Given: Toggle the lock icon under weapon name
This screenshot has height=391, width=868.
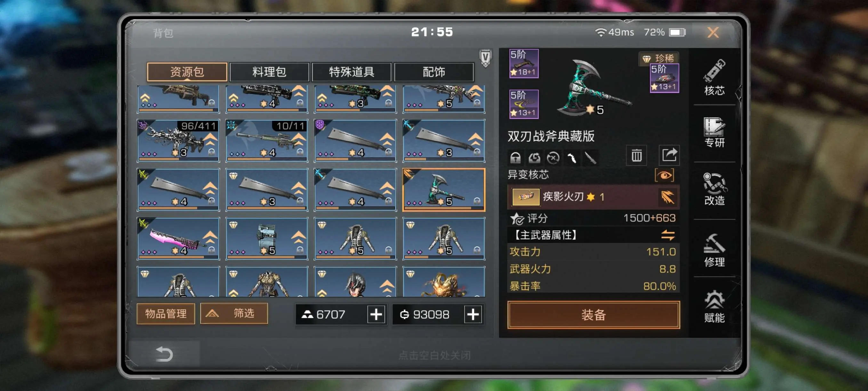Looking at the screenshot, I should coord(515,158).
